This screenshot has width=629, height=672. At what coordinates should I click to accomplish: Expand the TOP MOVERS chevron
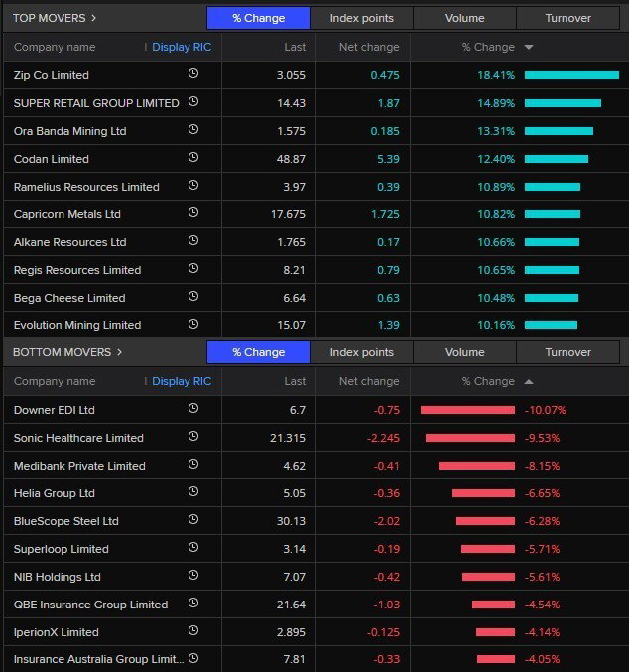coord(94,18)
